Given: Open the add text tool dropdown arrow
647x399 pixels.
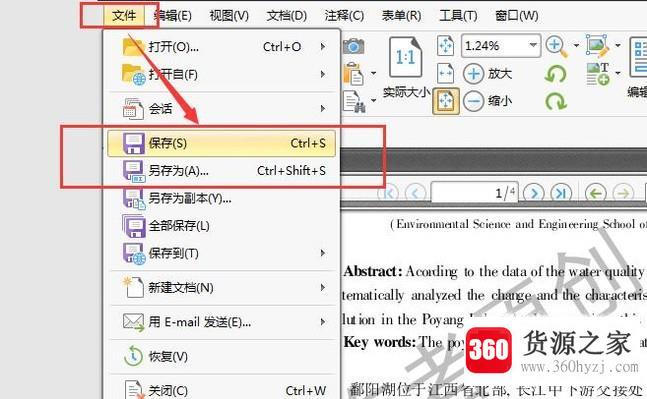Looking at the screenshot, I should [618, 73].
